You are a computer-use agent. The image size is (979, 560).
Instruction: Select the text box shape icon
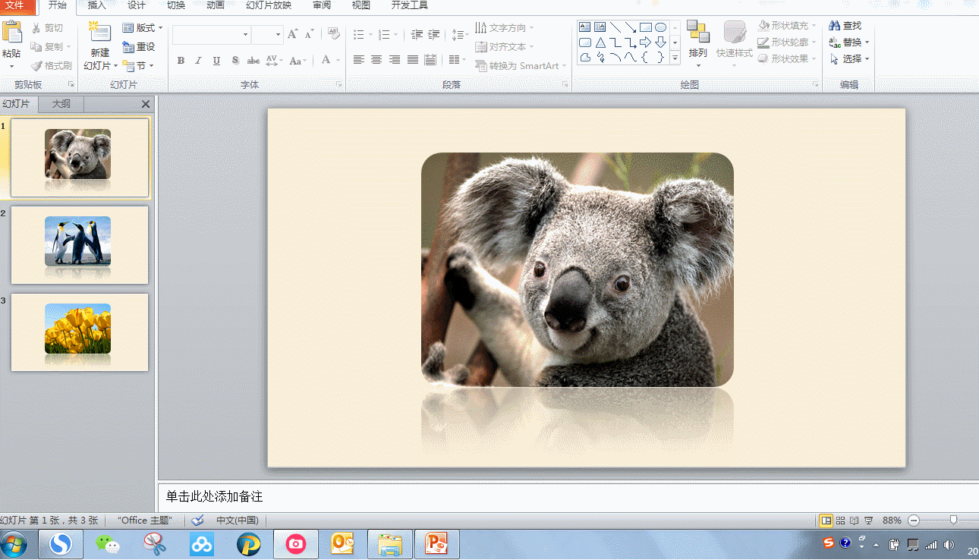pyautogui.click(x=585, y=27)
